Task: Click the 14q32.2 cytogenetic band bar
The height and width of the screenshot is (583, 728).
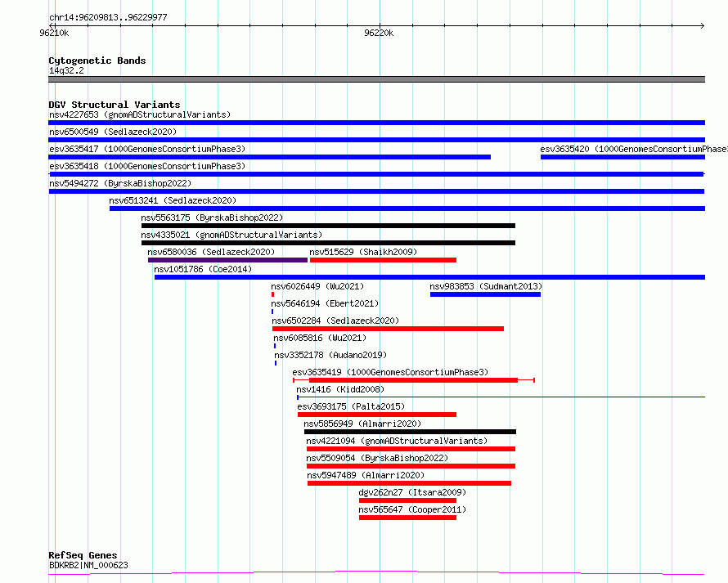Action: coord(376,79)
